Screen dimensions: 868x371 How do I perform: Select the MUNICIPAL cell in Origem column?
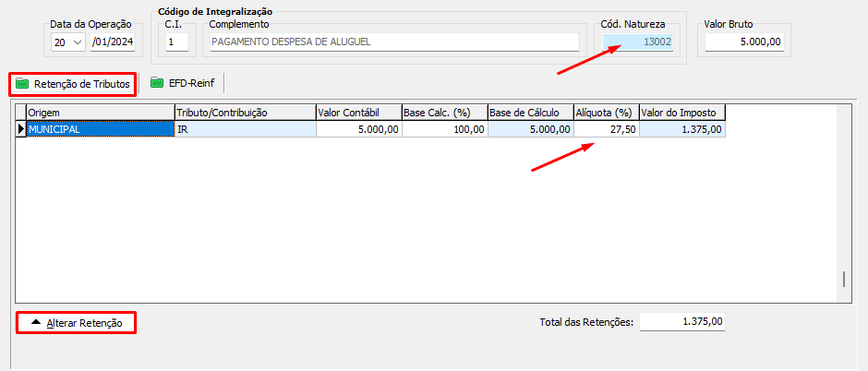point(100,130)
